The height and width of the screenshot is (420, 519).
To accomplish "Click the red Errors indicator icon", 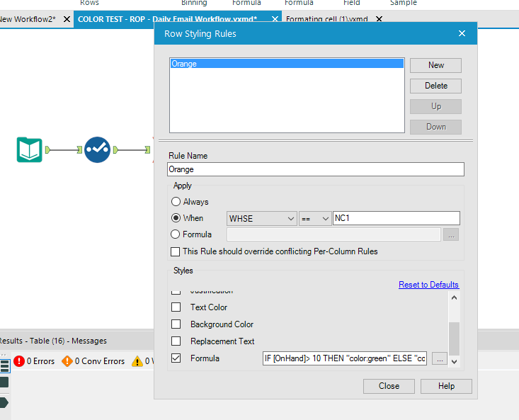I will click(19, 361).
